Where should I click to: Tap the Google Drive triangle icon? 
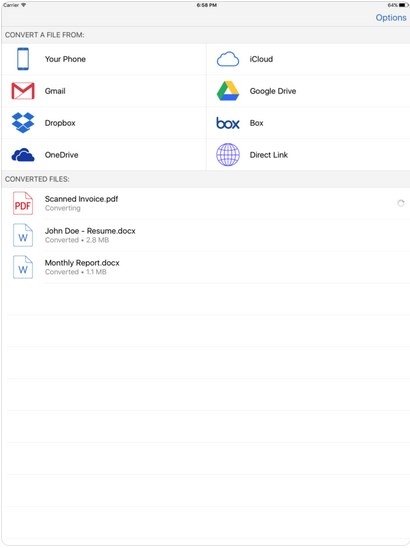(228, 91)
